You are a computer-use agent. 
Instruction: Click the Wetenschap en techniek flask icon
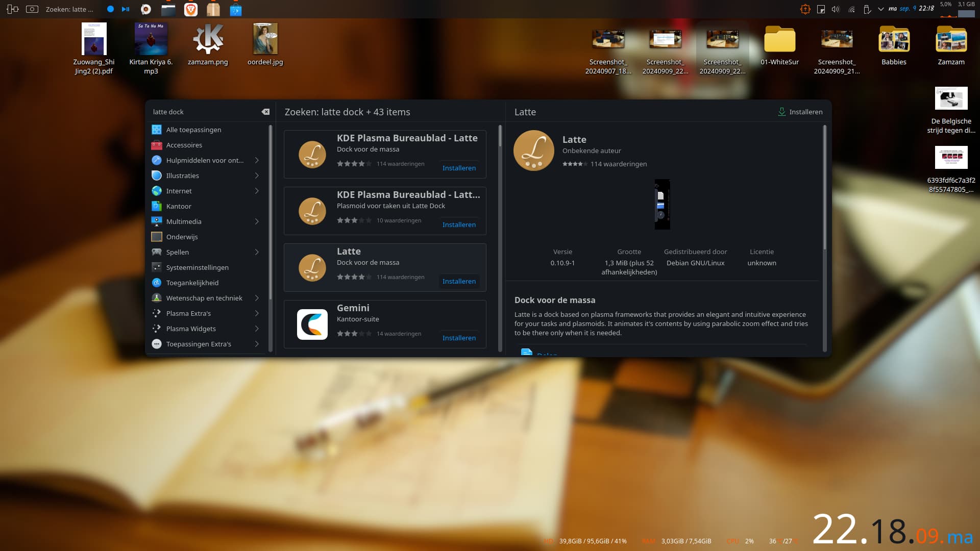[157, 298]
